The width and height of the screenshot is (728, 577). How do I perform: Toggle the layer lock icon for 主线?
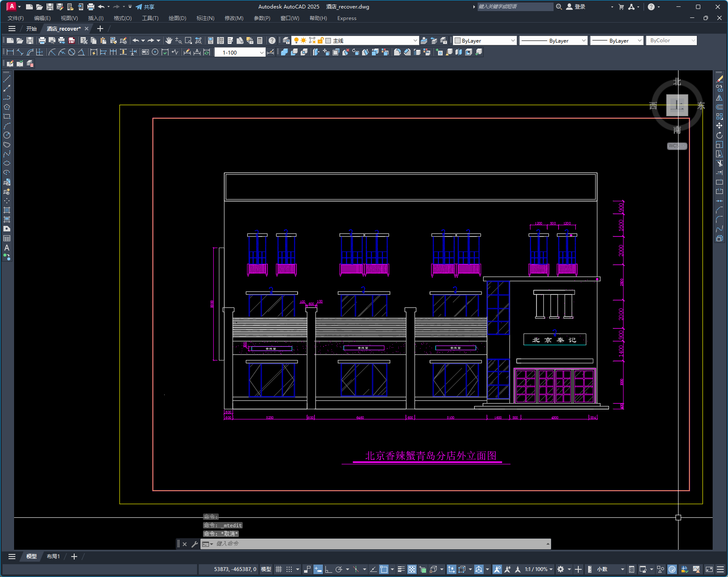click(x=321, y=40)
